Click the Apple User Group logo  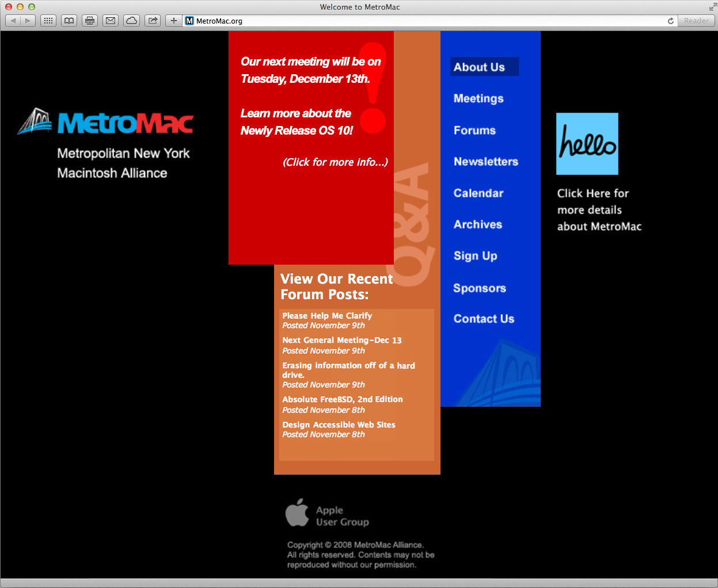[327, 513]
